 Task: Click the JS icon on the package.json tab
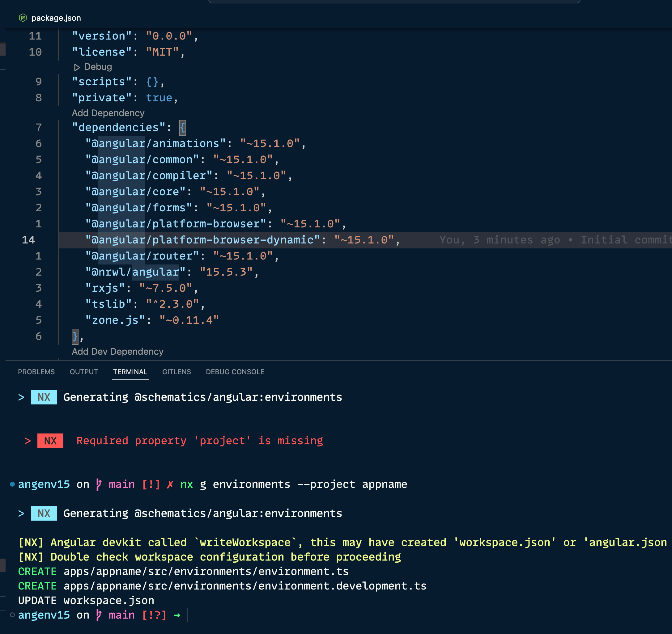[22, 18]
